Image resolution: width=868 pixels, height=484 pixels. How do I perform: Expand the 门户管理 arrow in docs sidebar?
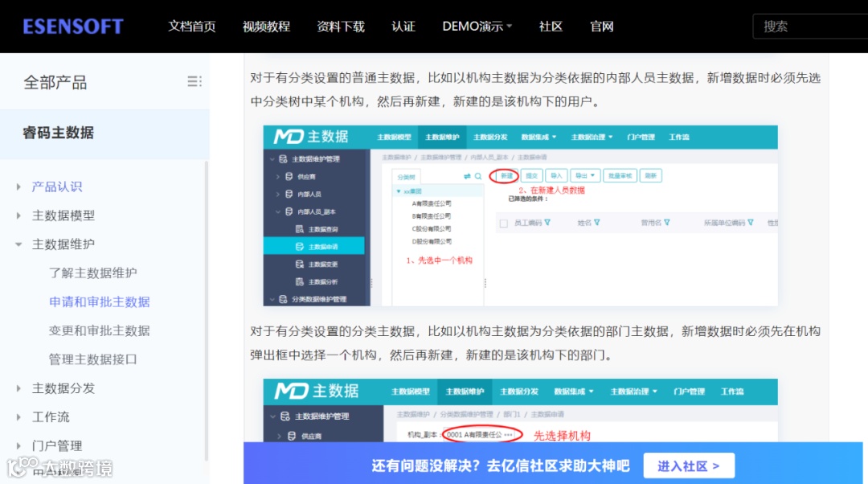(x=18, y=445)
